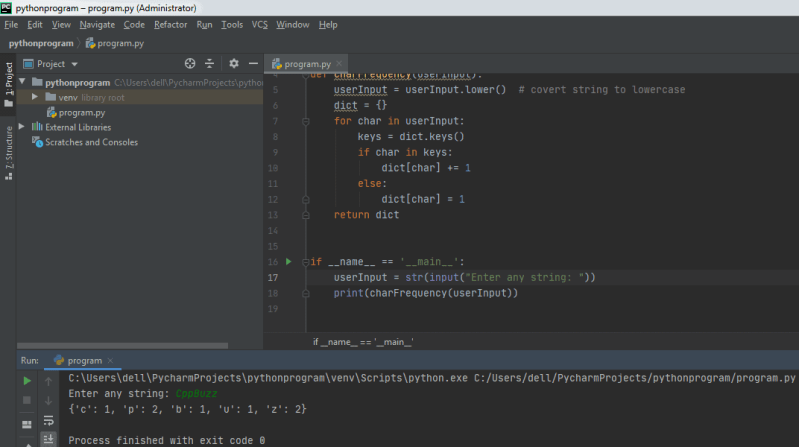Open the VCS menu
799x447 pixels.
click(x=259, y=24)
